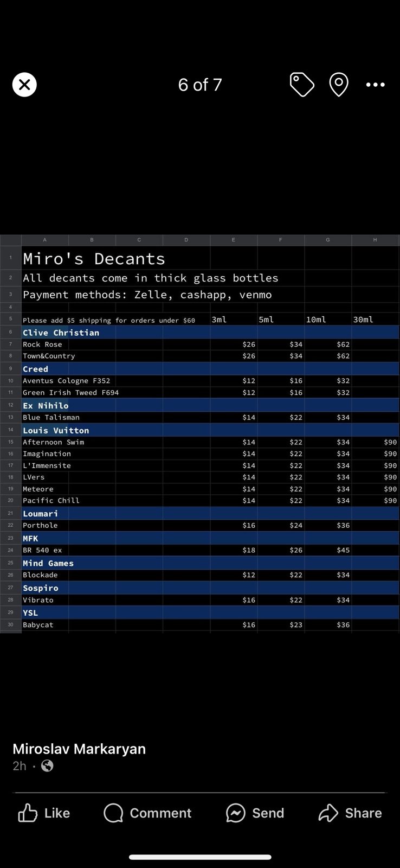Tap the Messenger send icon
The height and width of the screenshot is (868, 400).
pos(236,813)
